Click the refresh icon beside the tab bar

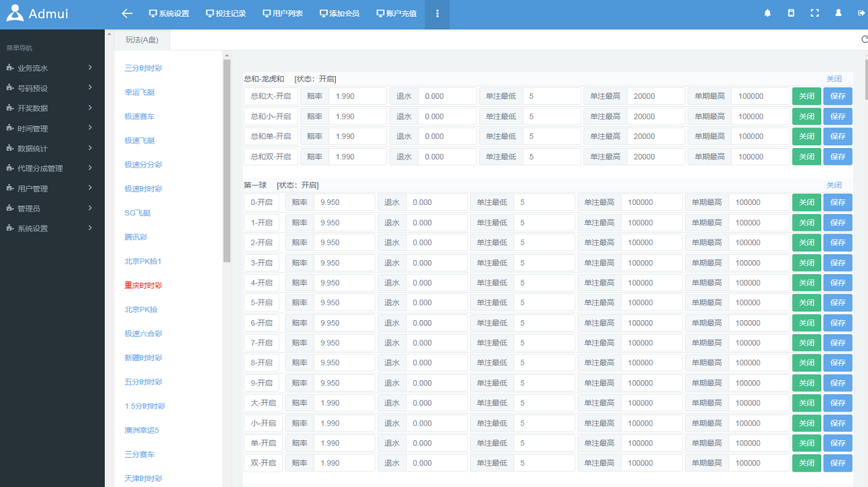tap(864, 39)
